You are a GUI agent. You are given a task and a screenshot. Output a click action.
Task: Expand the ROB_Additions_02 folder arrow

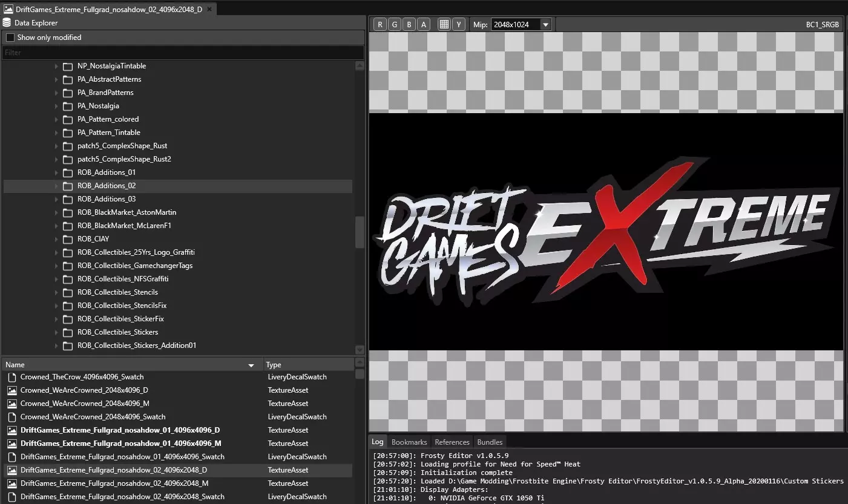(x=56, y=186)
